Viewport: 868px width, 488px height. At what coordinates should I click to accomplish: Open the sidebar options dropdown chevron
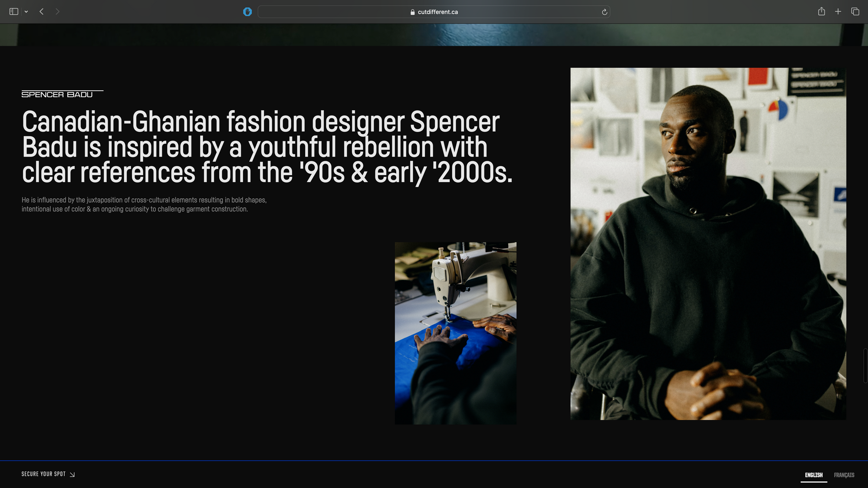click(x=26, y=12)
